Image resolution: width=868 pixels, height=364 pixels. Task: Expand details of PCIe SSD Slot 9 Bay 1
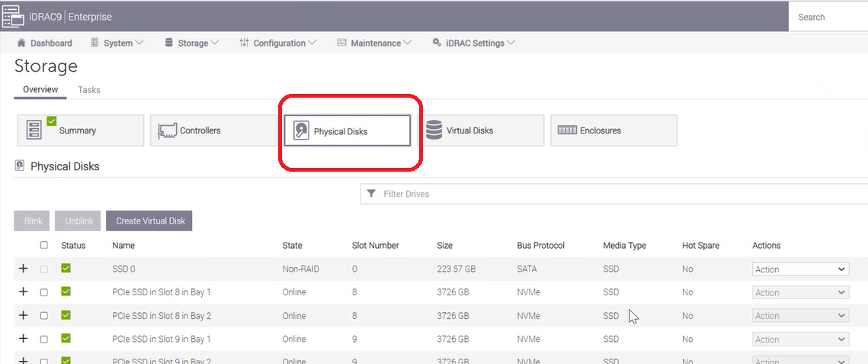[24, 338]
